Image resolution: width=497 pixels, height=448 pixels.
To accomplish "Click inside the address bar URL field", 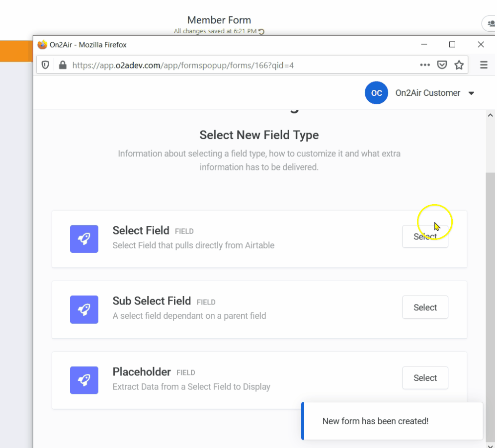I will click(199, 65).
